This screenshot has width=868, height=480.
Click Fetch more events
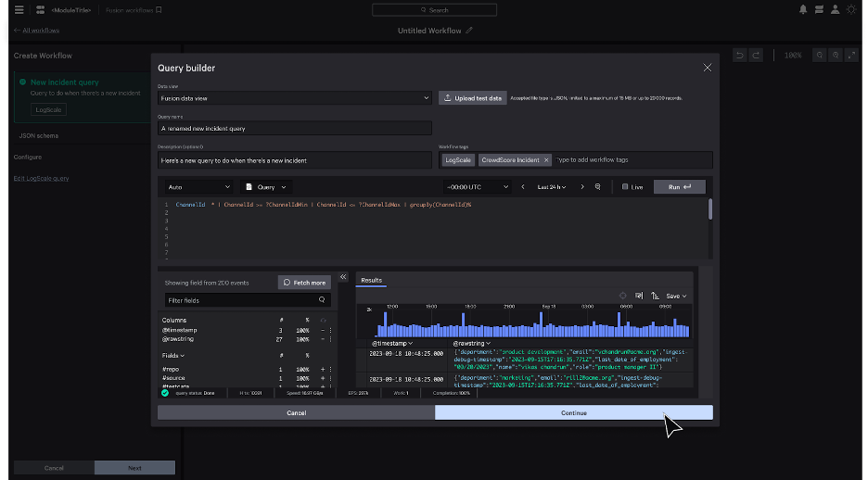point(304,282)
